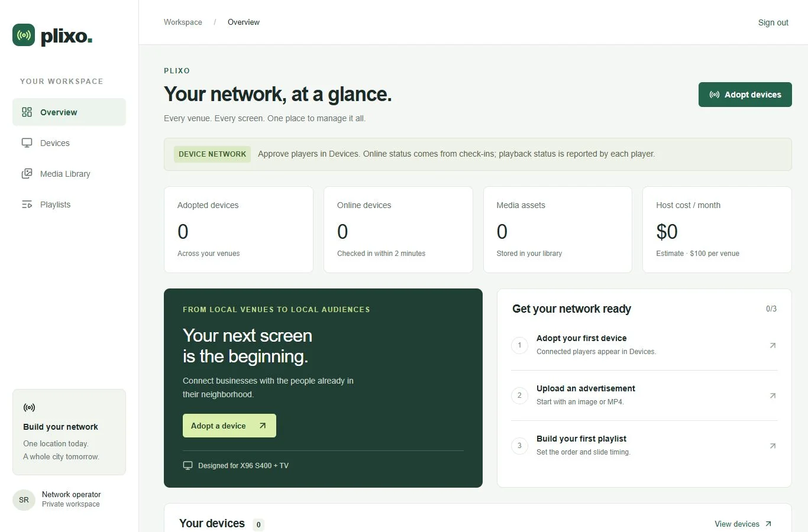808x532 pixels.
Task: Click the arrow icon next to View devices
Action: 768,524
